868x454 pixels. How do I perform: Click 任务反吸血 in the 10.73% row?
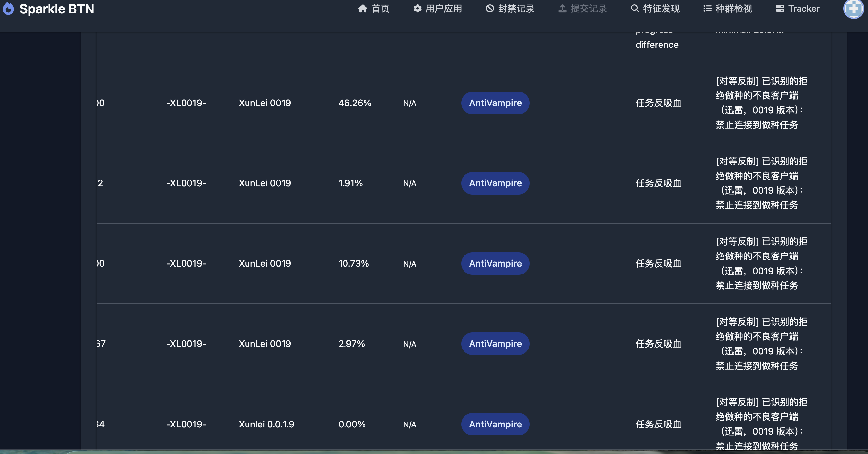659,263
